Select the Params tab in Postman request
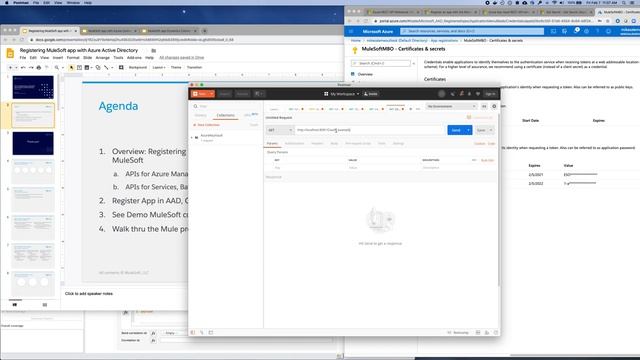Image resolution: width=640 pixels, height=360 pixels. pos(272,144)
